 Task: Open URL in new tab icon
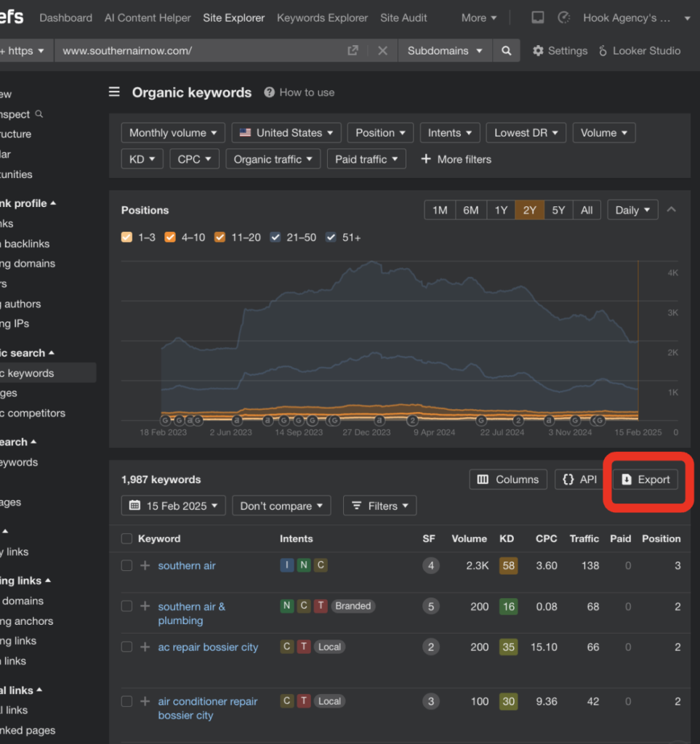tap(353, 50)
